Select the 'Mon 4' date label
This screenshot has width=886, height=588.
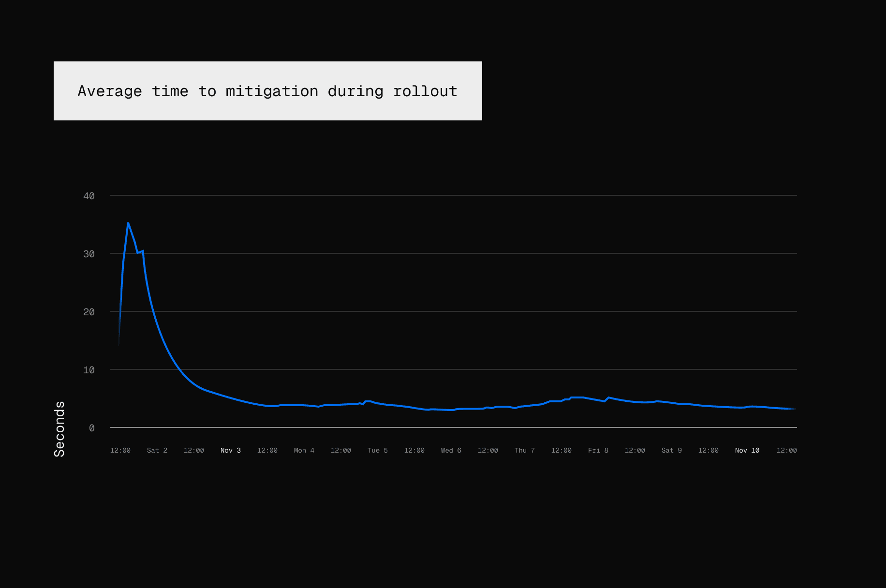pyautogui.click(x=304, y=450)
